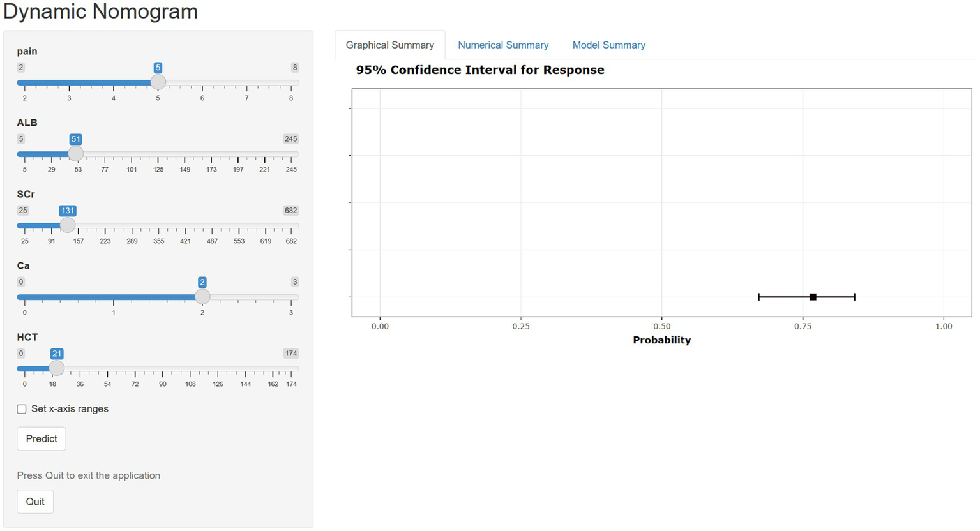This screenshot has height=531, width=980.
Task: Click the point estimate marker on plot
Action: [x=813, y=297]
